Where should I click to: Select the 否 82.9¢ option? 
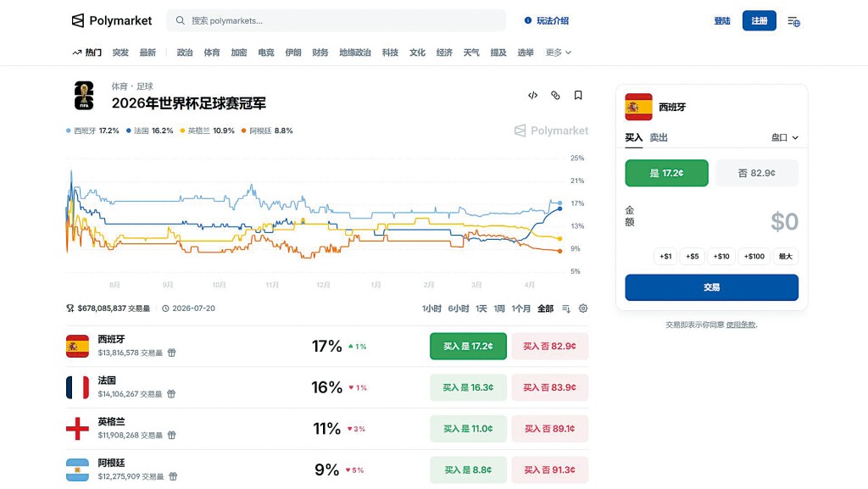coord(756,172)
